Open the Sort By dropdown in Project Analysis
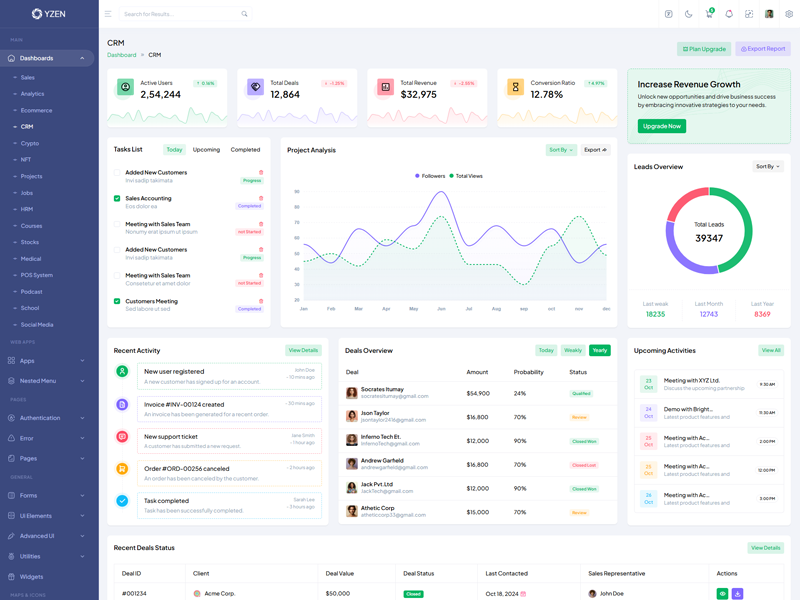This screenshot has height=600, width=800. pos(560,150)
